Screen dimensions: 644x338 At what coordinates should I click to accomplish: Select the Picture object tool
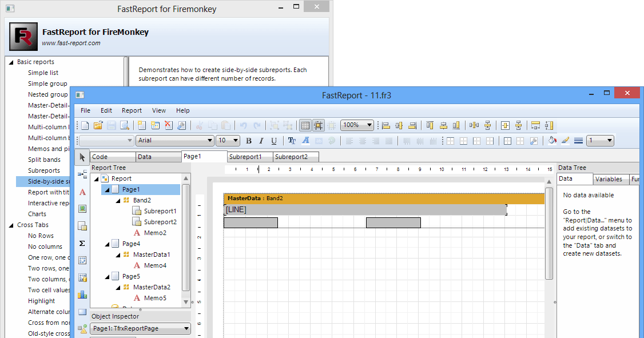[82, 210]
